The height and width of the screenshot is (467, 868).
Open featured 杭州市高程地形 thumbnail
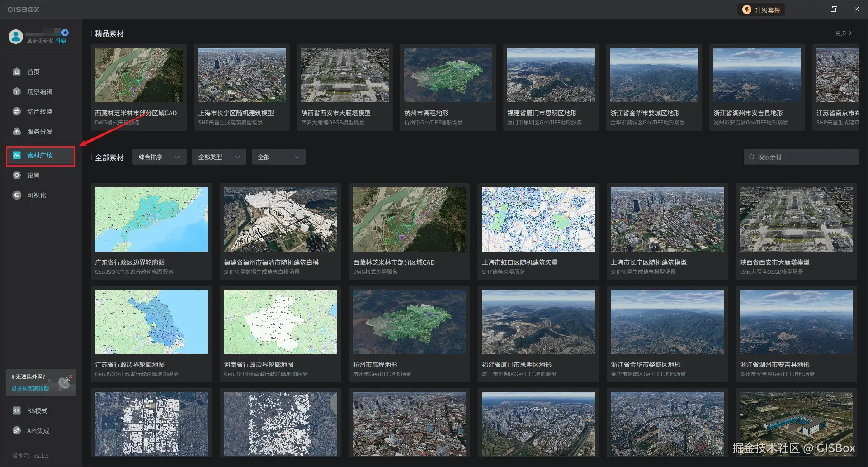[x=448, y=75]
